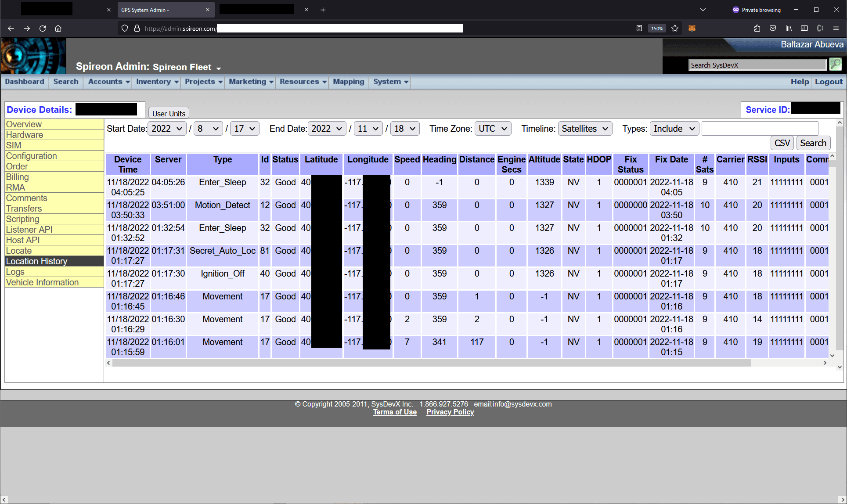
Task: Click the browser reload icon
Action: (43, 29)
